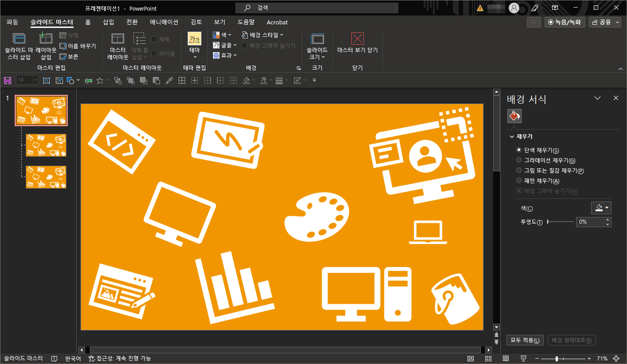Click four-pane table grid icon in quick toolbar
This screenshot has height=364, width=627.
[x=182, y=80]
